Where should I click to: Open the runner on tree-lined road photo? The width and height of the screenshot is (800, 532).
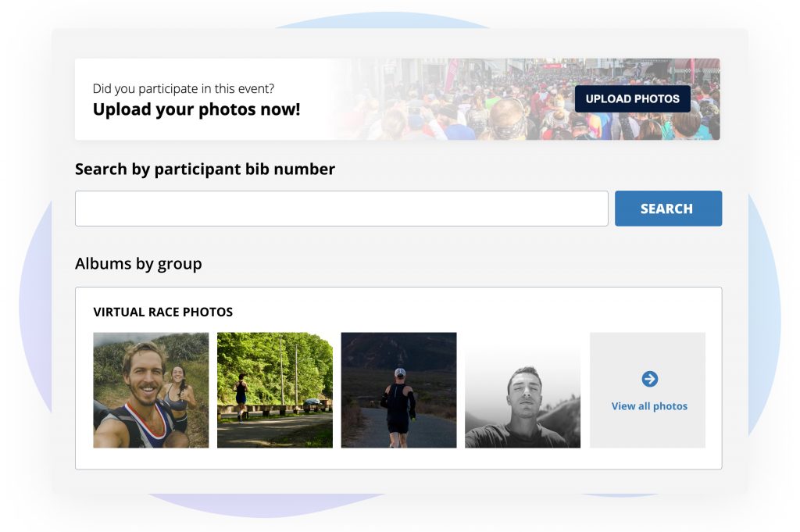pos(275,390)
